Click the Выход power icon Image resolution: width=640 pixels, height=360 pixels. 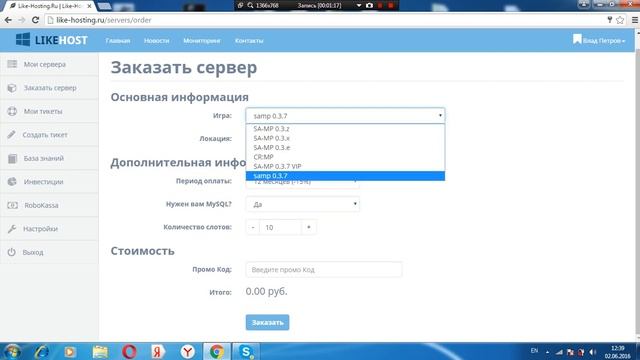tap(11, 252)
